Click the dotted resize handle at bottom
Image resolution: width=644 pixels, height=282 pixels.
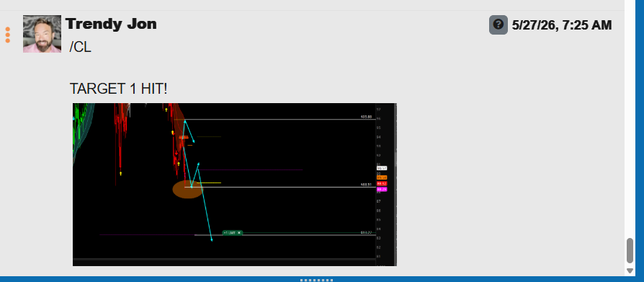point(316,280)
